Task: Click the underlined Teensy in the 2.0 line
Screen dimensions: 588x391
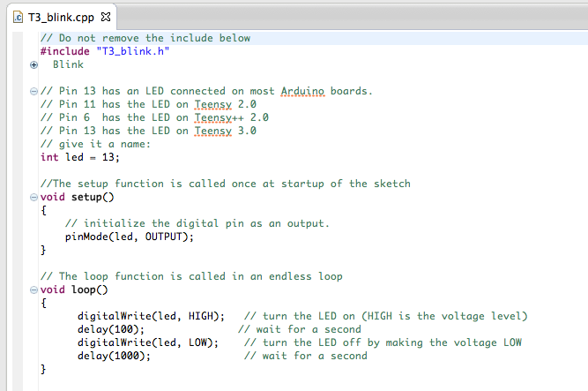Action: [x=216, y=104]
